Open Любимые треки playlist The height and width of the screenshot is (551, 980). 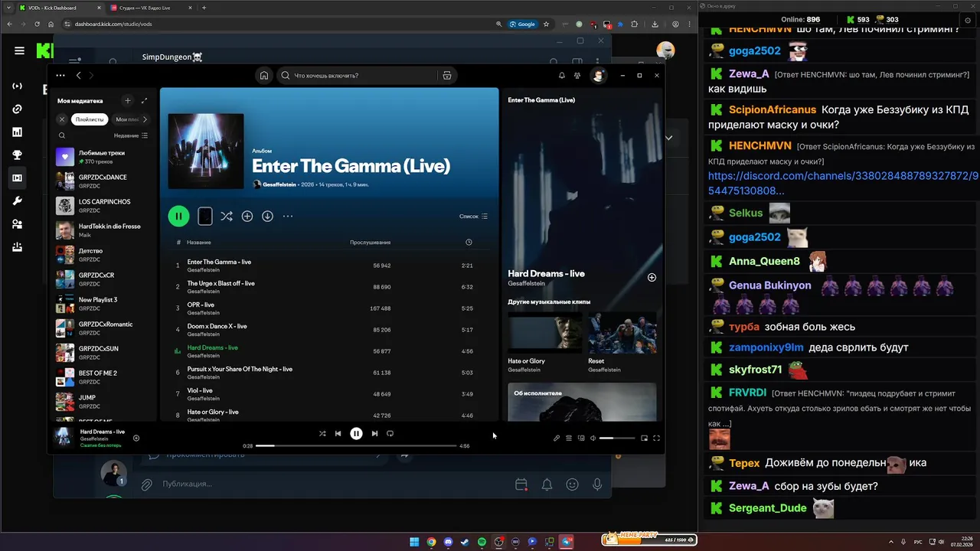click(x=103, y=157)
